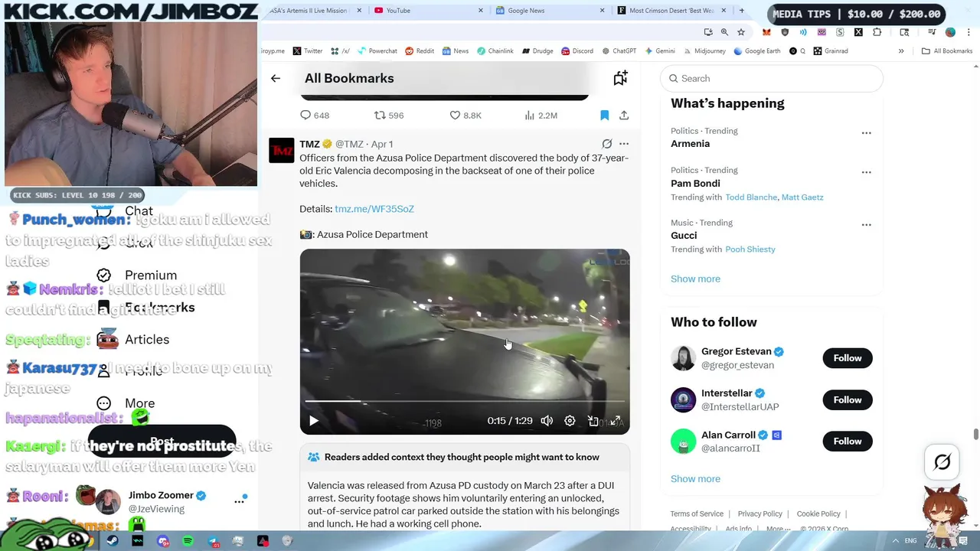
Task: Open the Premium sidebar item
Action: pyautogui.click(x=138, y=275)
